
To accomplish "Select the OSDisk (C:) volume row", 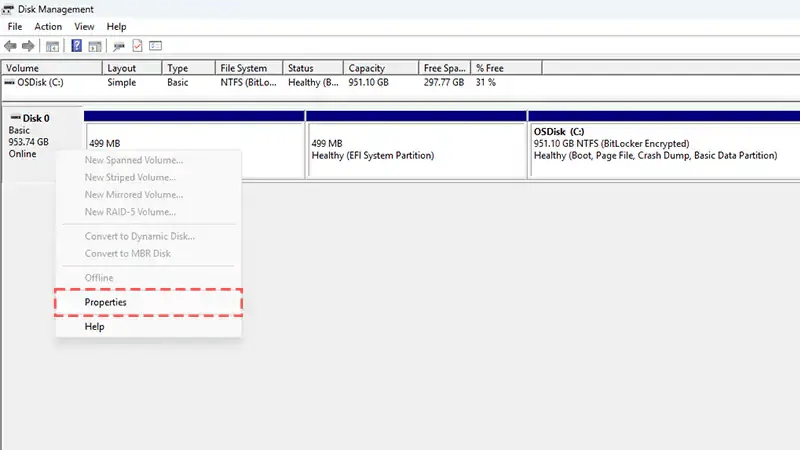I will [40, 82].
